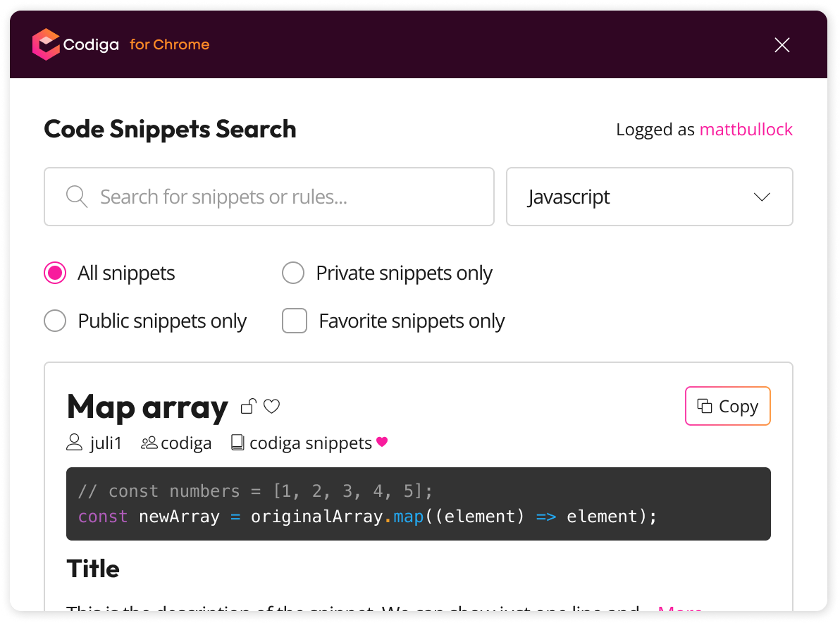840x623 pixels.
Task: Open the mattbullock profile link
Action: click(746, 129)
